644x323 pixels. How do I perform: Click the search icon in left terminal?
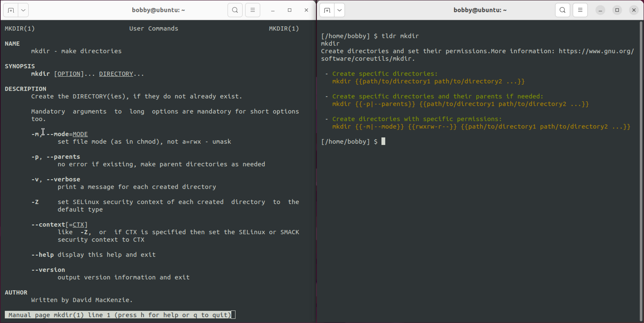point(235,10)
